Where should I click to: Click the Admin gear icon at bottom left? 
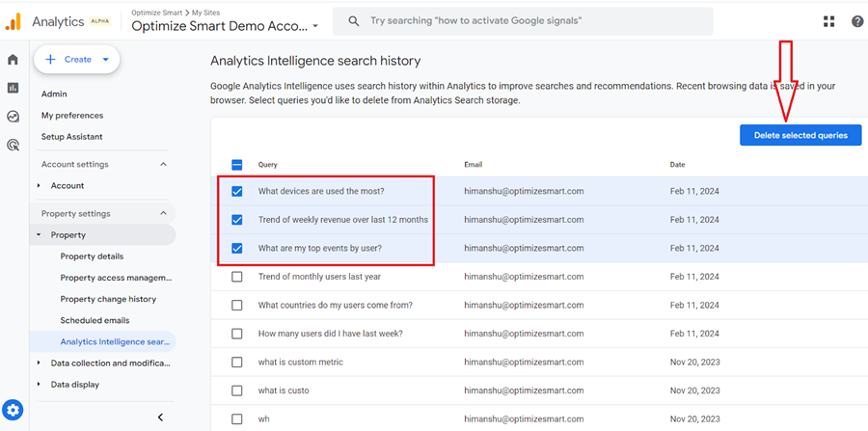pyautogui.click(x=13, y=410)
